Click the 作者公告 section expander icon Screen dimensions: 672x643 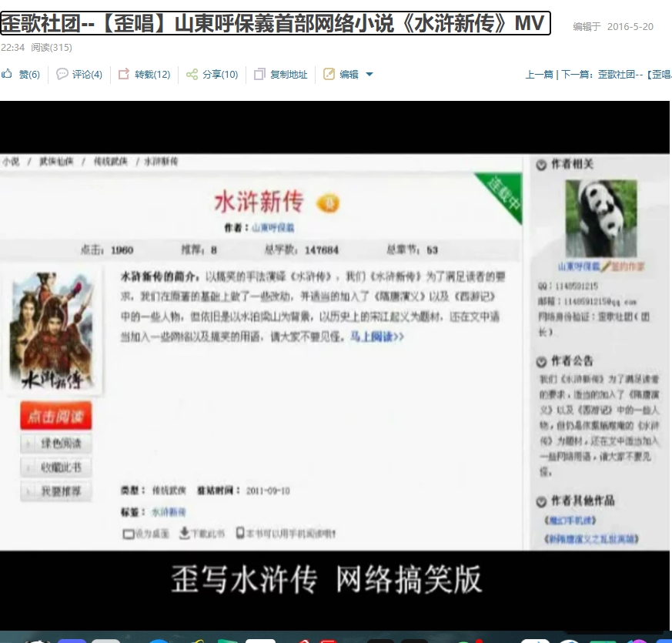tap(541, 362)
